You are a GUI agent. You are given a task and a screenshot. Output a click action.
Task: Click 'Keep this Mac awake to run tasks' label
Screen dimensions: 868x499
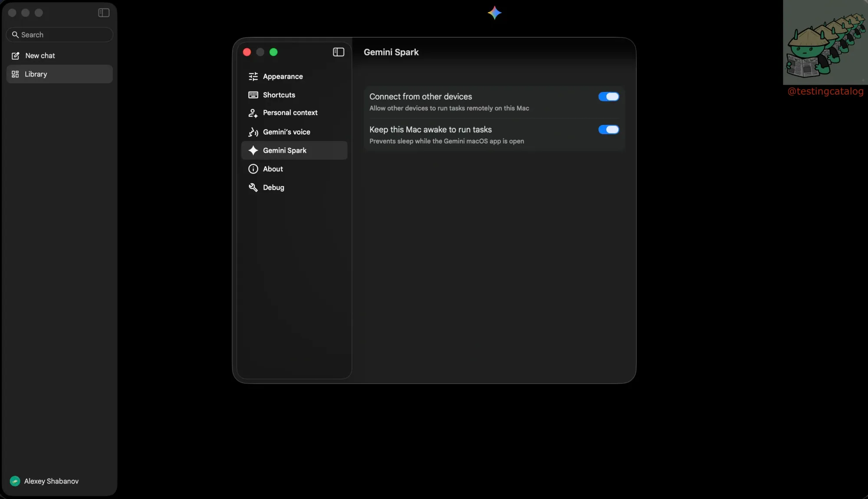coord(431,130)
